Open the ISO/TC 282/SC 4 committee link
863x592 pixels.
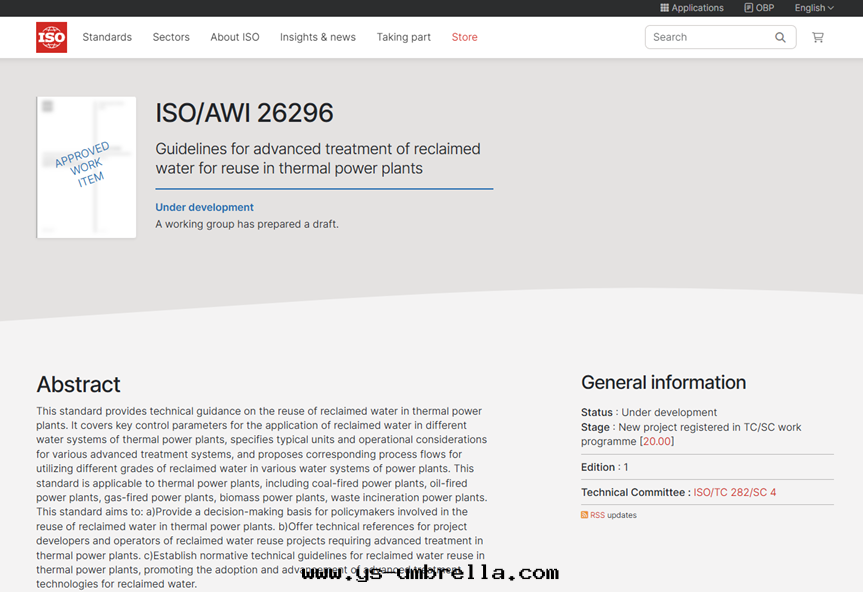(x=735, y=492)
